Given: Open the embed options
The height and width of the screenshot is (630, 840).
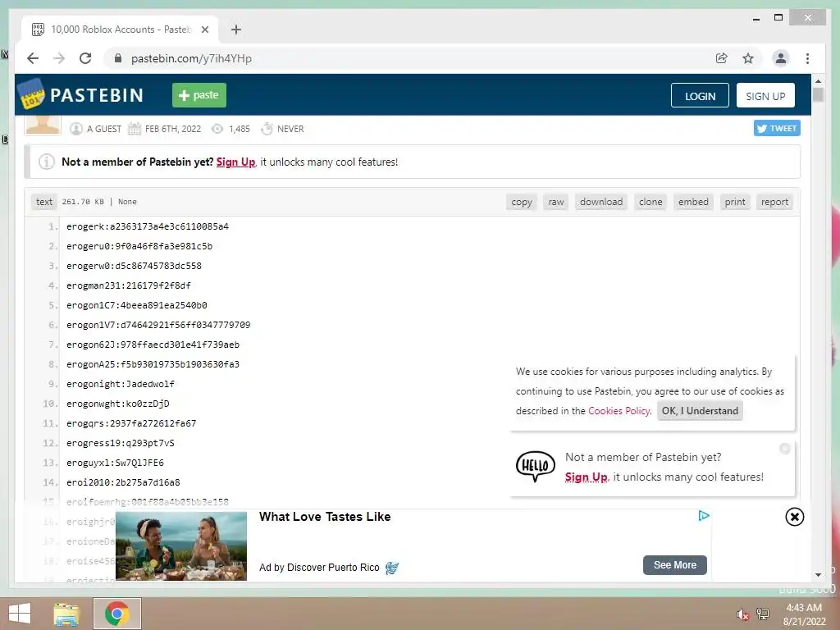Looking at the screenshot, I should (x=693, y=202).
